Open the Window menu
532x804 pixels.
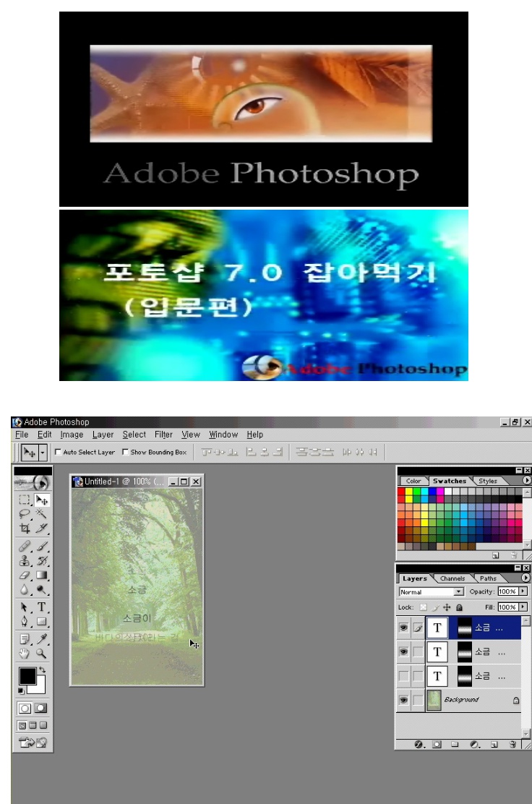[x=223, y=435]
